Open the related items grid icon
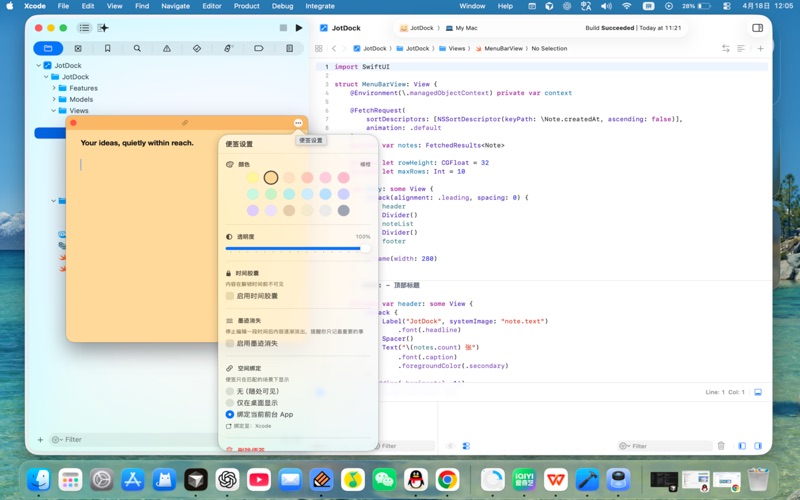800x500 pixels. 318,48
